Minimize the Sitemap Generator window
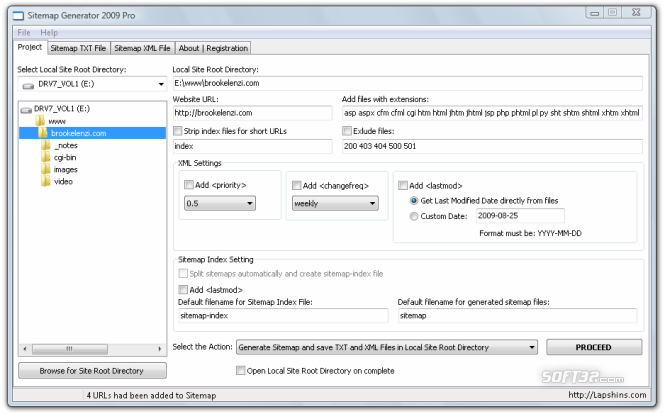Viewport: 665px width, 414px height. point(595,13)
